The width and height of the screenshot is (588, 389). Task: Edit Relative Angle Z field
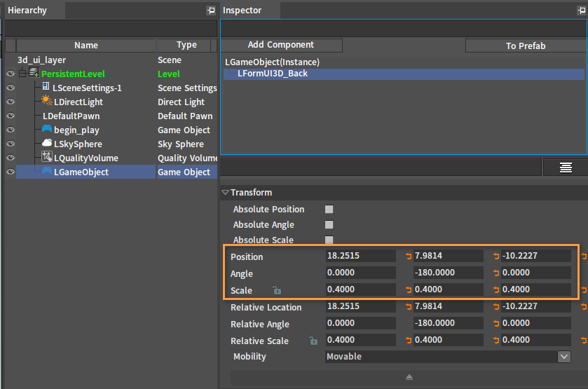[536, 323]
